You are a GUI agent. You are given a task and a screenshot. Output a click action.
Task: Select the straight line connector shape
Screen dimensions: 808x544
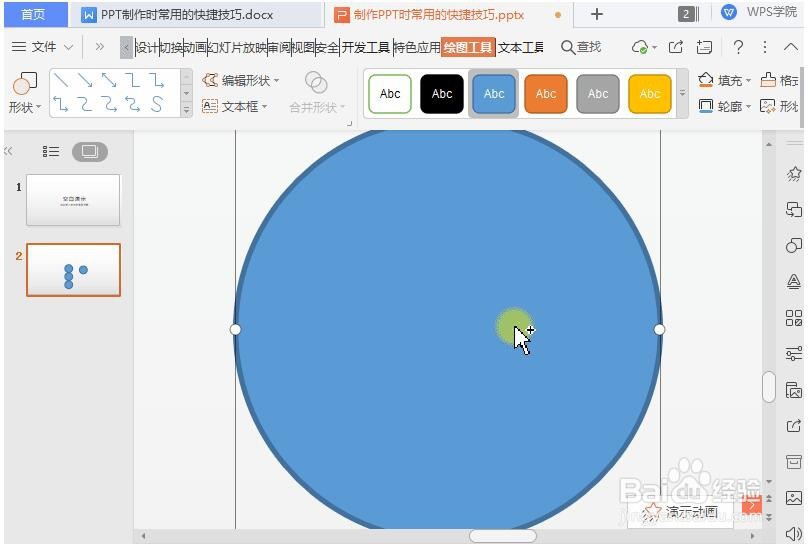(61, 80)
